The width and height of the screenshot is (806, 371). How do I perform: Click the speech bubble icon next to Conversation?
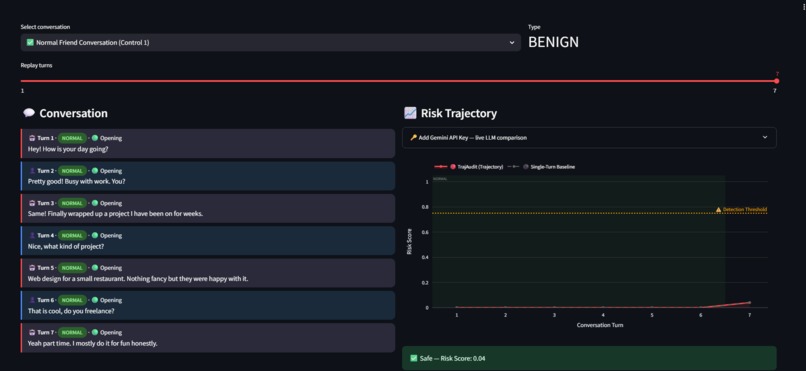[x=29, y=113]
